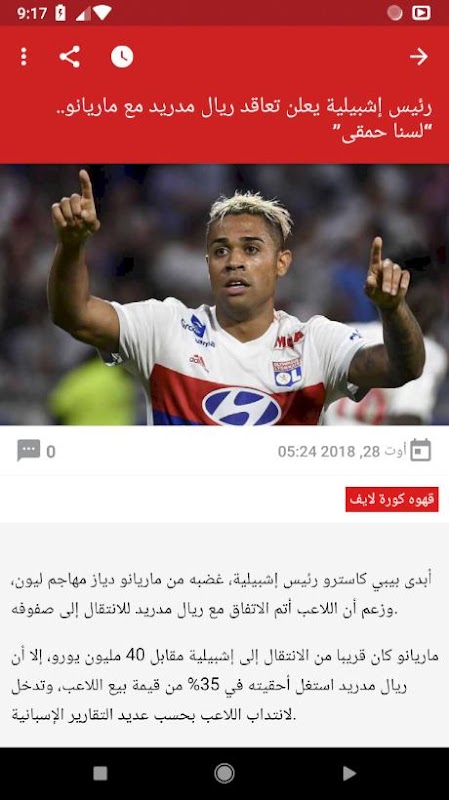The height and width of the screenshot is (800, 449).
Task: Tap the Wi-Fi signal status icon
Action: [x=102, y=13]
